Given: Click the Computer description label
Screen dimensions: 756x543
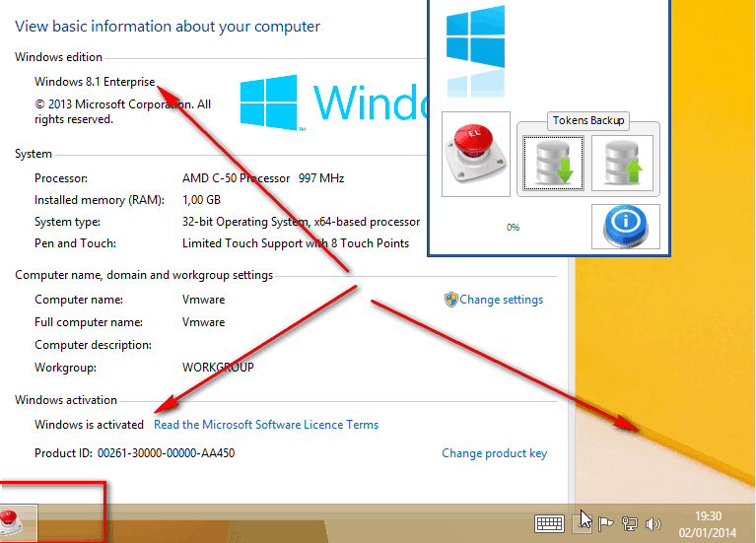Looking at the screenshot, I should tap(93, 345).
